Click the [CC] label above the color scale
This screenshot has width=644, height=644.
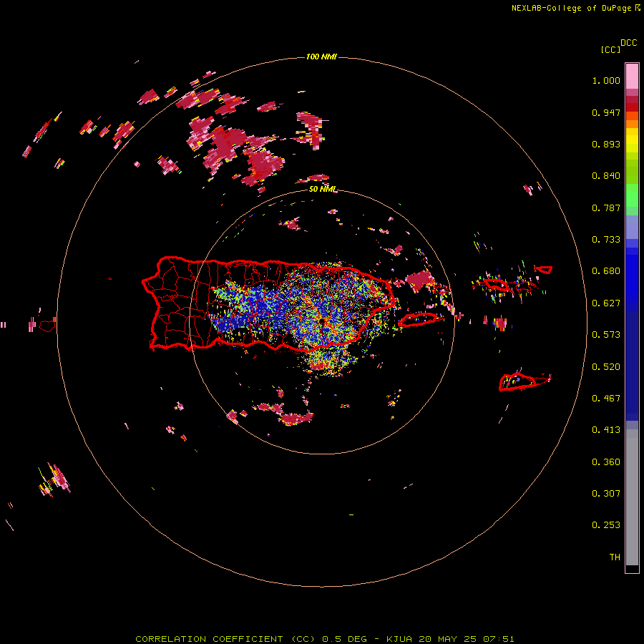tap(610, 49)
